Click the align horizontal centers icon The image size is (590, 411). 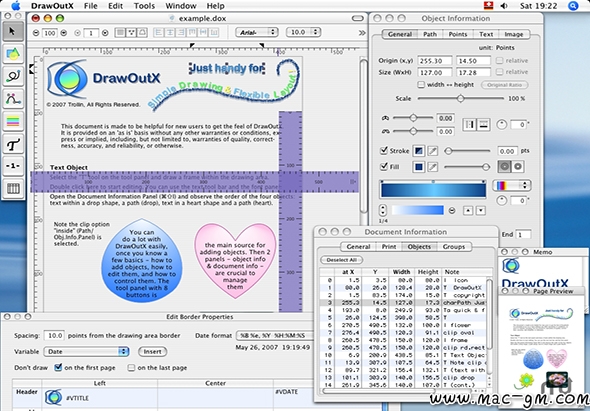(x=170, y=32)
